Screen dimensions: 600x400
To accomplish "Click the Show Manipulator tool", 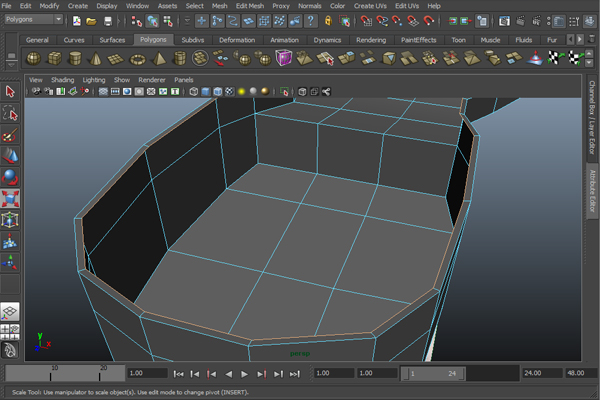I will [10, 263].
